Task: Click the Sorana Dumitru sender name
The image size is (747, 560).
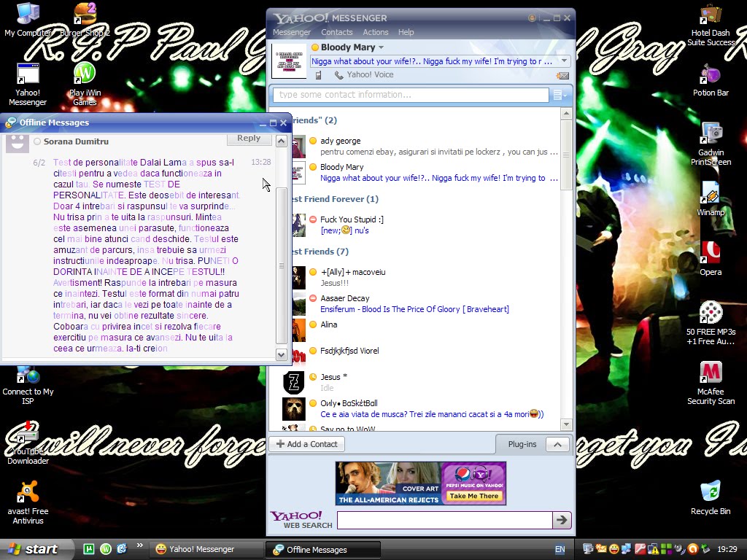Action: 76,141
